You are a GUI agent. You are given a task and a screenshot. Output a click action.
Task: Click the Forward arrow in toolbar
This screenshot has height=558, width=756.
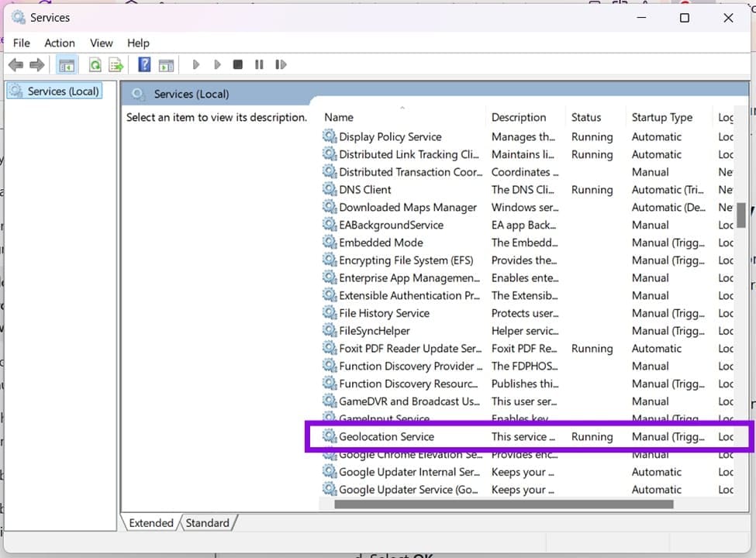pyautogui.click(x=37, y=64)
